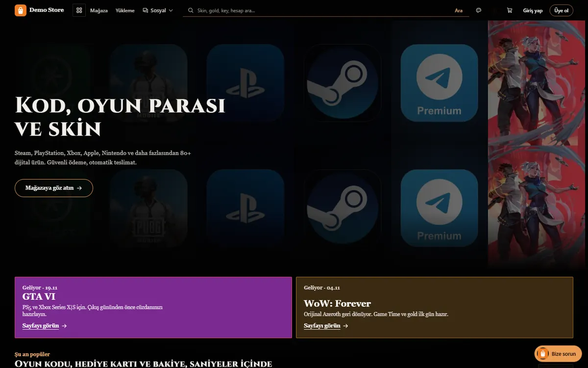This screenshot has width=588, height=368.
Task: Click the 'Şu an popüler' section label
Action: pyautogui.click(x=32, y=354)
